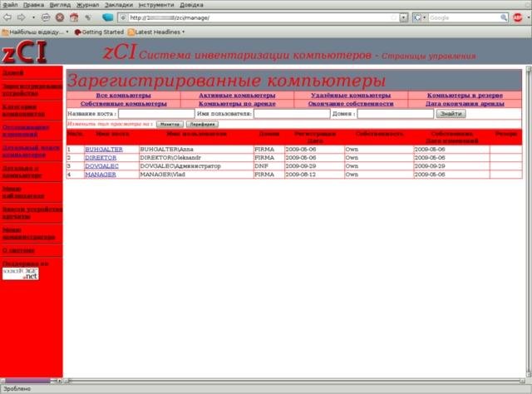532x394 pixels.
Task: Click the zCI logo image
Action: (24, 52)
